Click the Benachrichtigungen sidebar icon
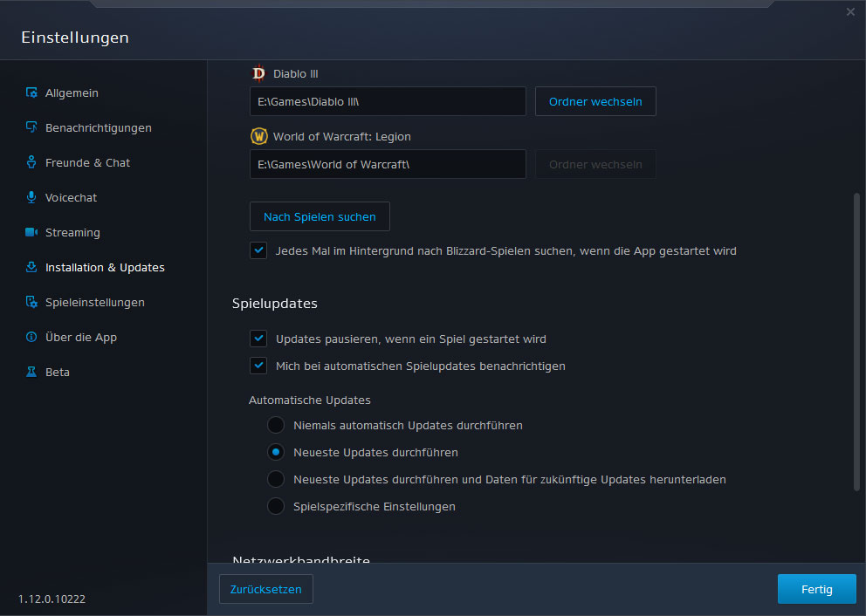 point(31,127)
